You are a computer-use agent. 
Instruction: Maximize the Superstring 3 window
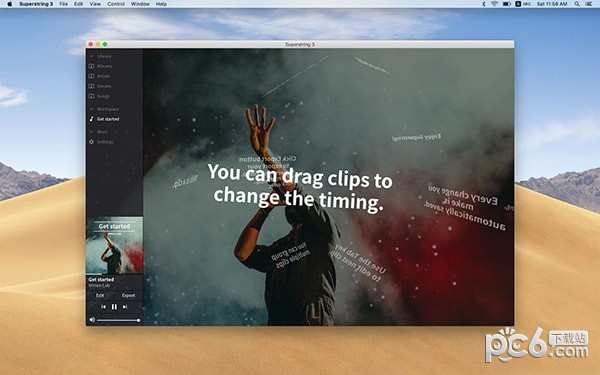105,44
